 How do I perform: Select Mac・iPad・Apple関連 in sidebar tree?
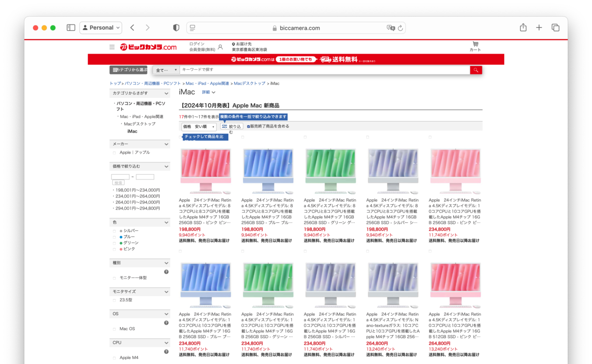click(142, 117)
